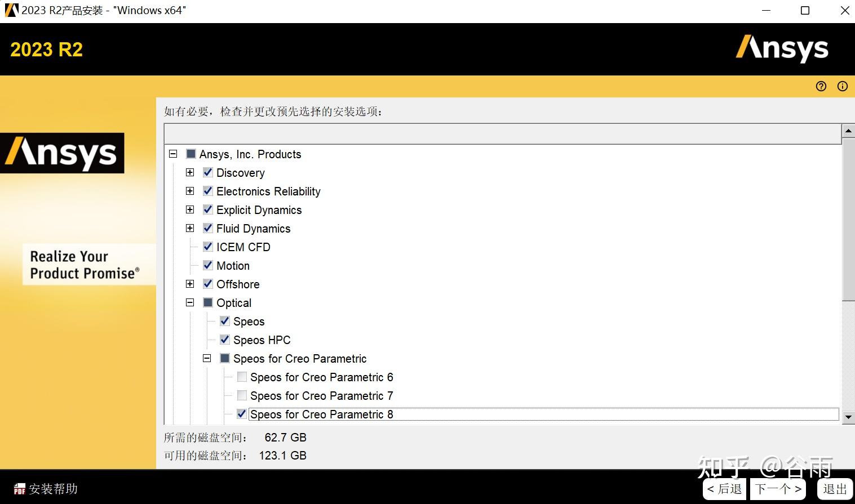Enable the Speos for Creo Parametric 6 checkbox
This screenshot has height=504, width=855.
242,376
